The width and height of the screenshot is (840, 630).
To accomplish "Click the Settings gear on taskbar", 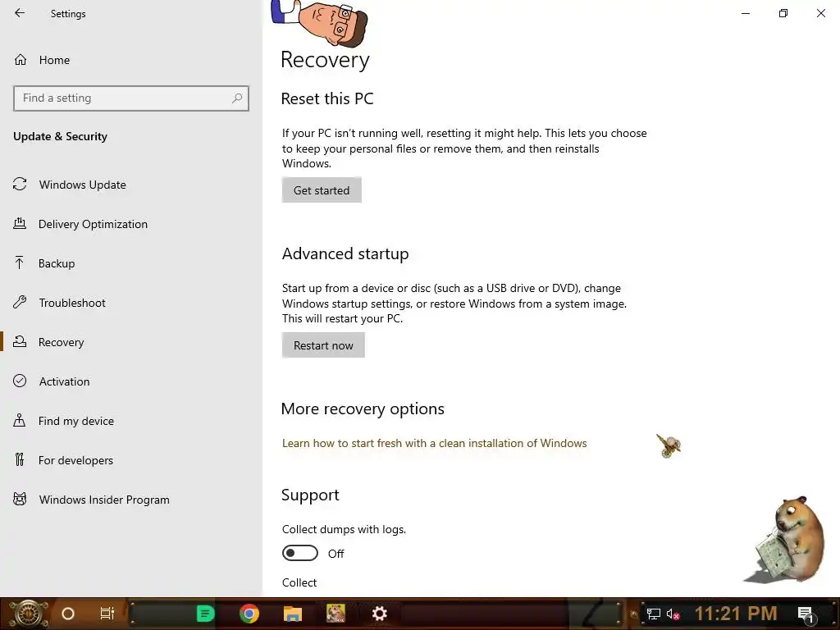I will (379, 614).
